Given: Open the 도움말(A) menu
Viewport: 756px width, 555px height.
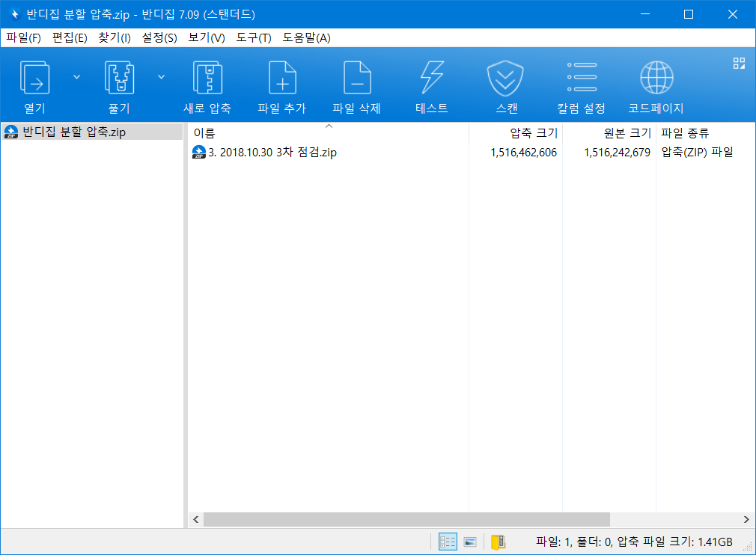Looking at the screenshot, I should tap(306, 37).
